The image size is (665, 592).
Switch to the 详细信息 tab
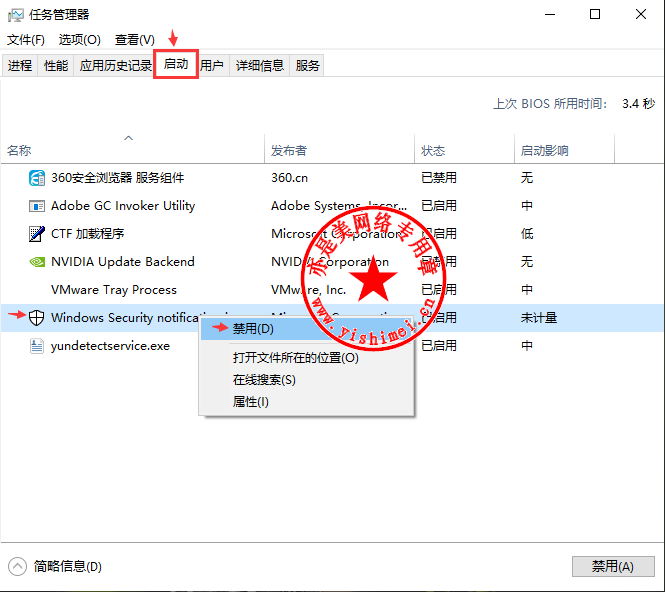click(260, 66)
